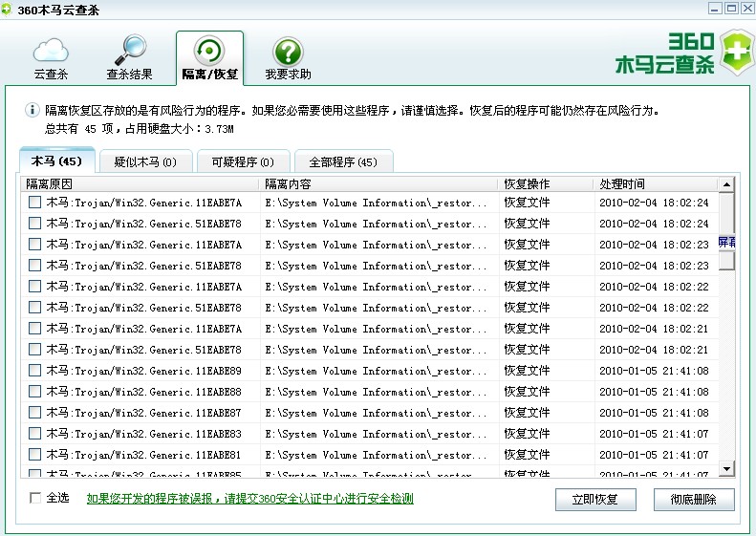Click 恢复文件 in the 11EABE88 row
Image resolution: width=756 pixels, height=536 pixels.
pos(527,392)
